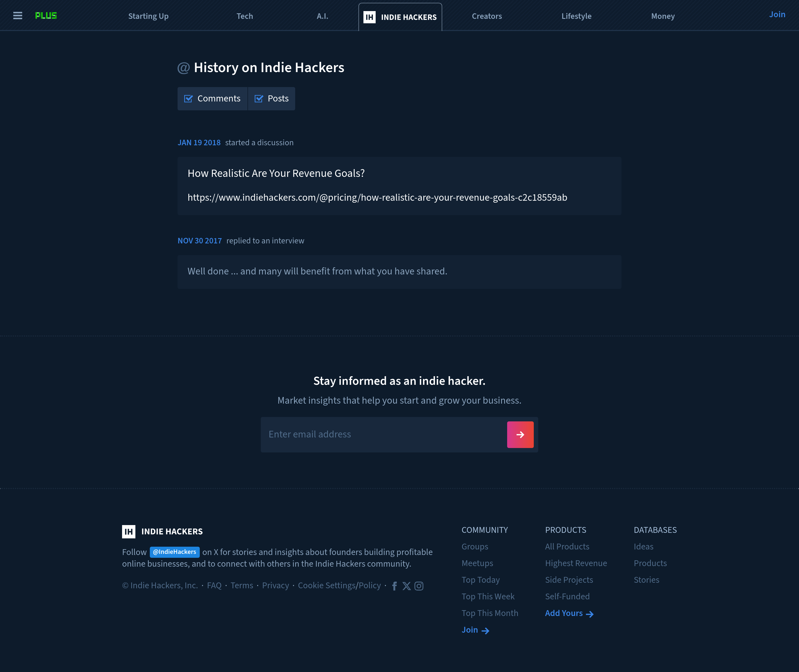Viewport: 799px width, 672px height.
Task: Focus the Enter email address field
Action: coord(383,434)
